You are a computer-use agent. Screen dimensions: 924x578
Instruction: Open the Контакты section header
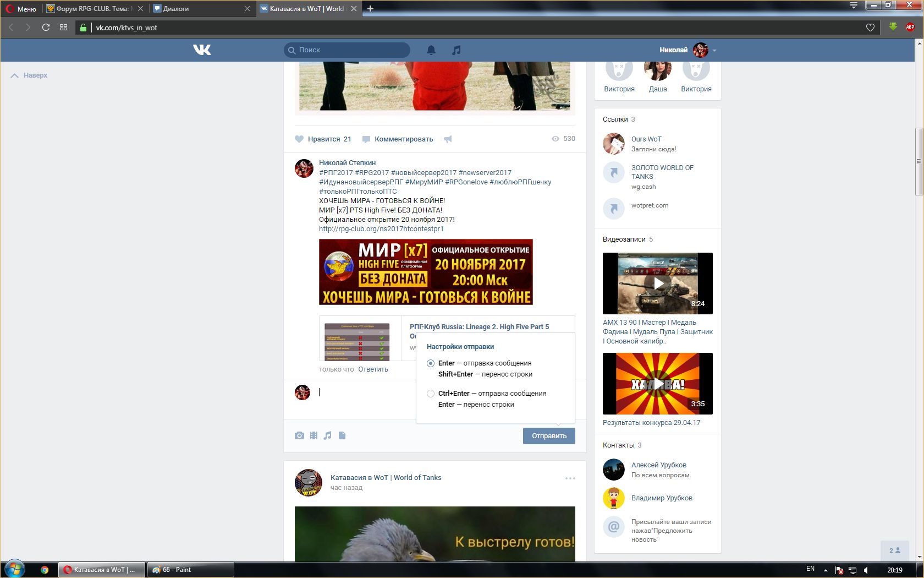click(619, 445)
